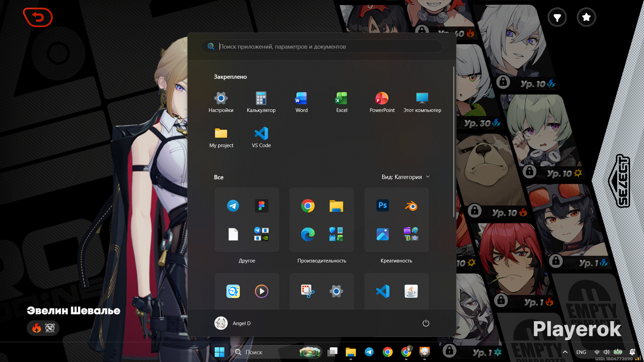This screenshot has height=362, width=644.
Task: Open the blue-yellow face app icon in the start menu
Action: pyautogui.click(x=233, y=291)
